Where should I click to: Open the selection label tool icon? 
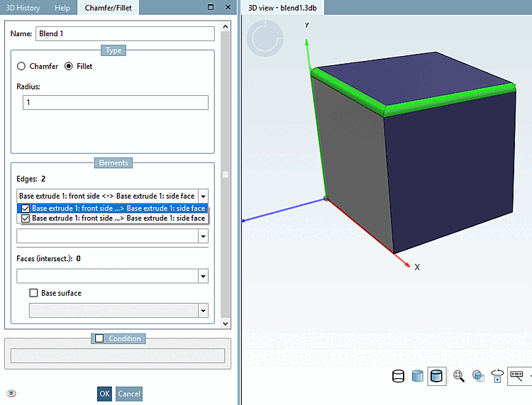516,376
